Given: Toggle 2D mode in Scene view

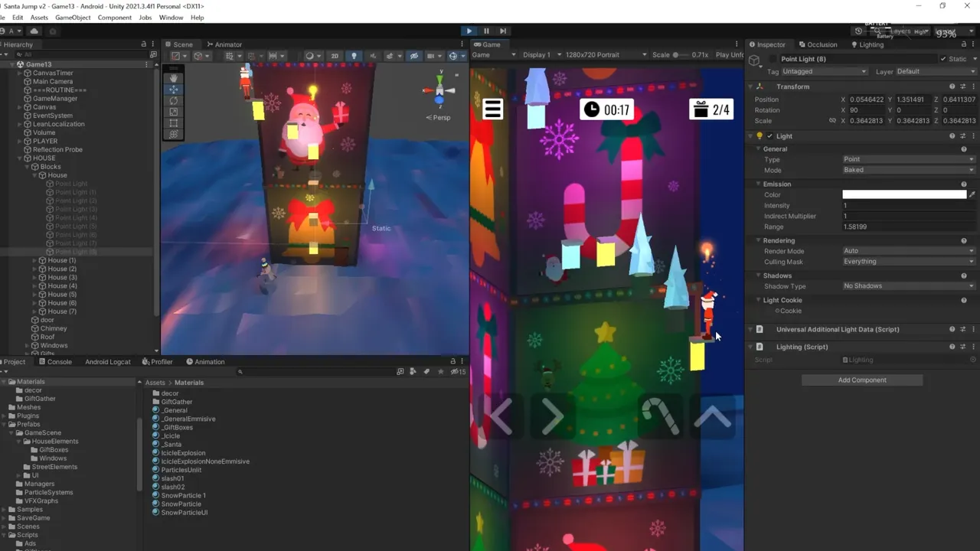Looking at the screenshot, I should point(335,56).
